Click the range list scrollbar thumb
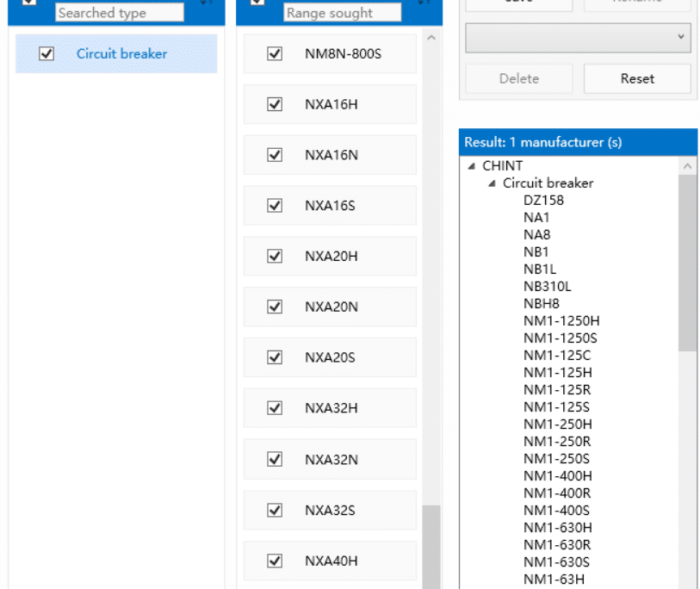Screen dimensions: 700x589 coord(431,547)
